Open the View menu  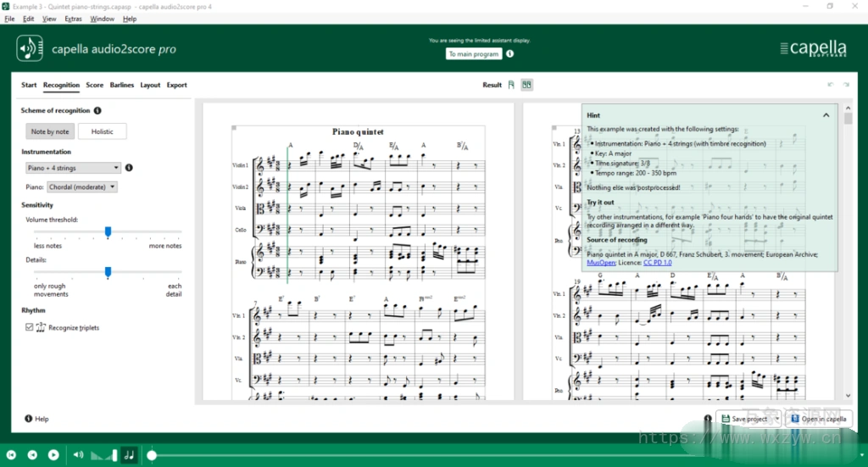[x=49, y=19]
